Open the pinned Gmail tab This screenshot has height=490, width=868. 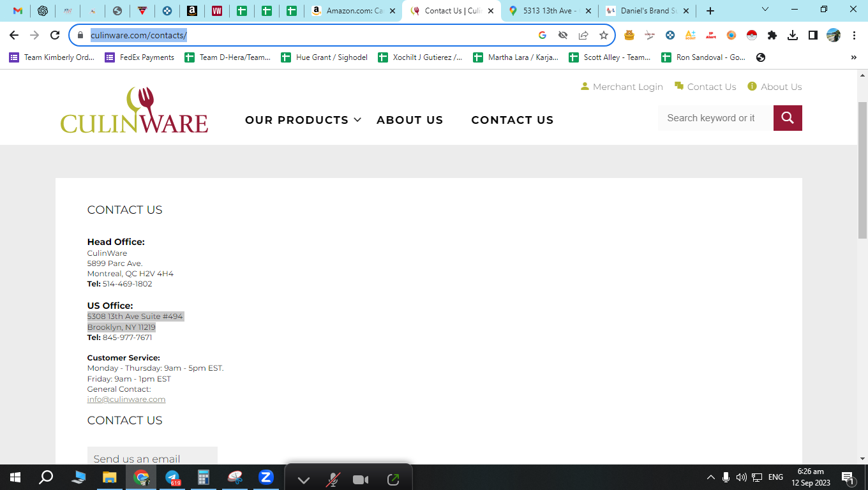pyautogui.click(x=18, y=11)
